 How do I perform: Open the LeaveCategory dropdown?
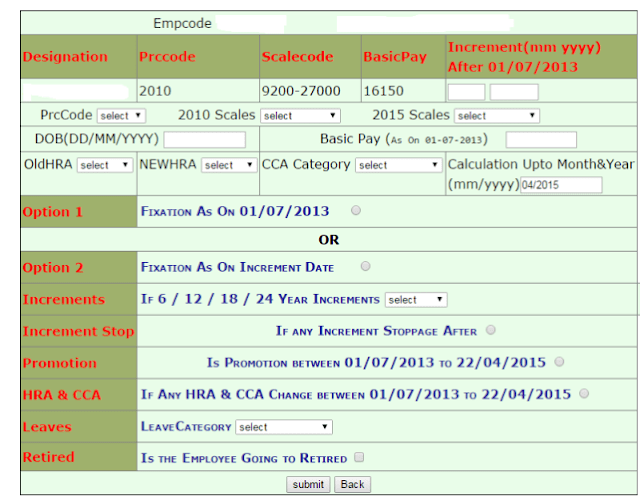point(284,427)
